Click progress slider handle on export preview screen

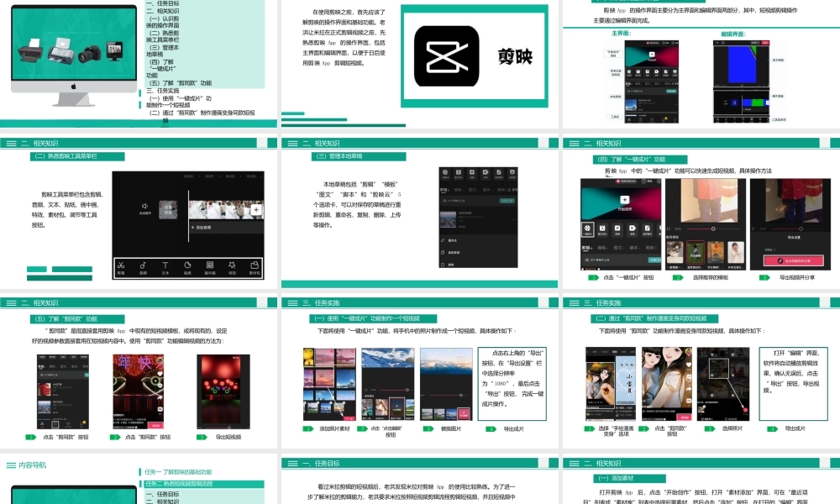[x=801, y=228]
